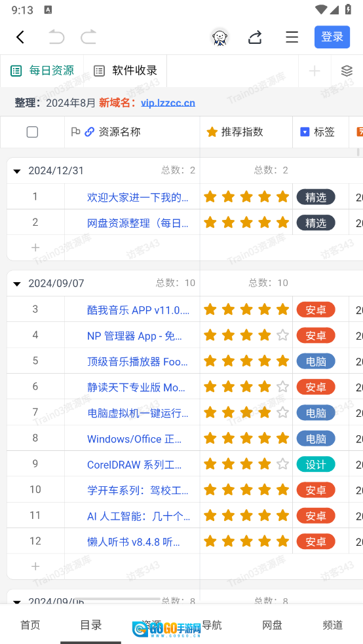The width and height of the screenshot is (363, 644).
Task: Click fifth empty star of 电脑虚拟机 row
Action: coord(282,412)
